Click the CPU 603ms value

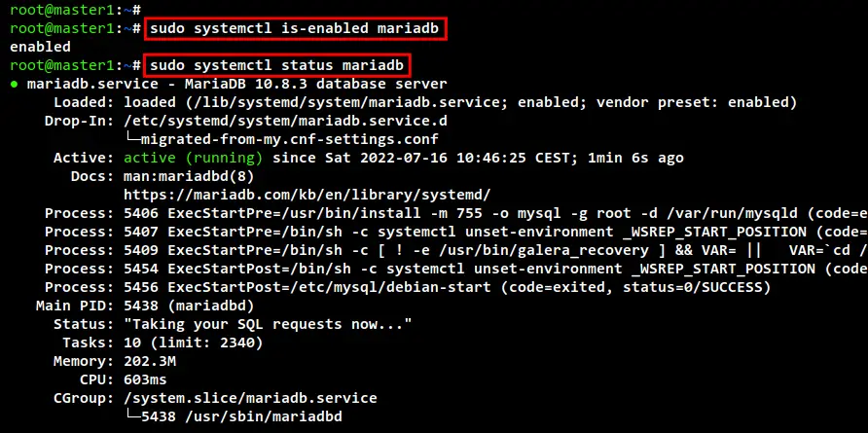click(145, 379)
